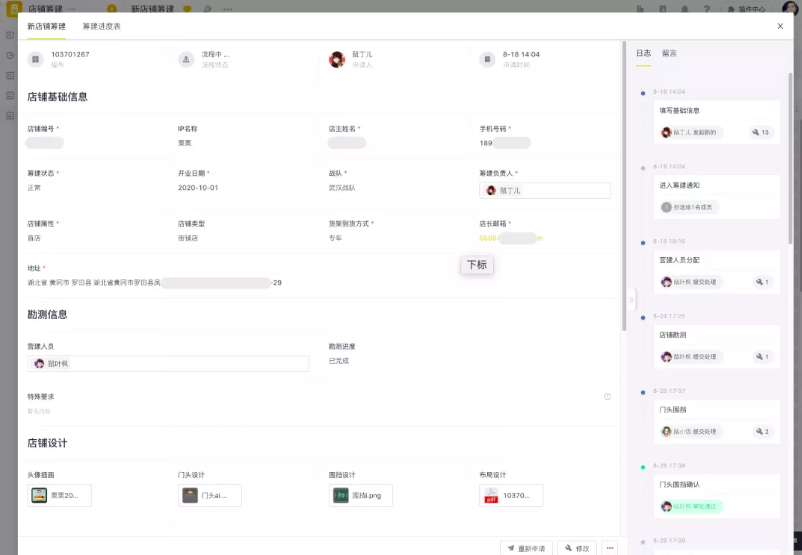Click the yellow plus icon in background bar
Viewport: 802px width, 555px height.
112,9
